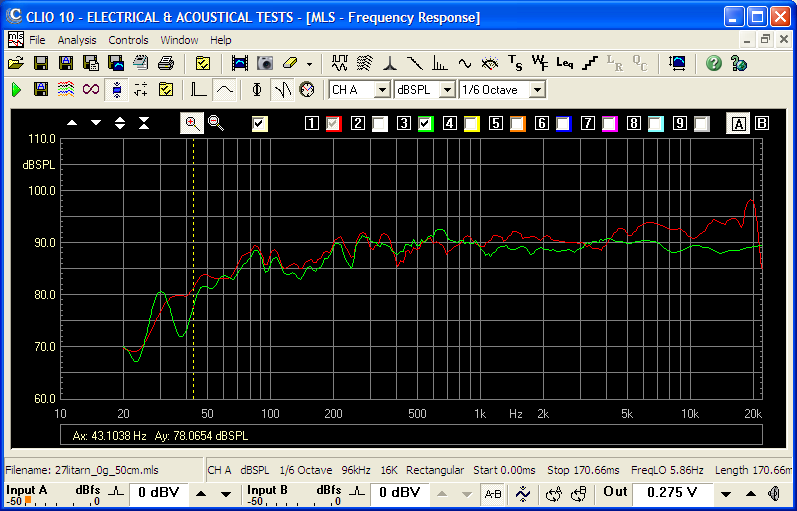The image size is (797, 511).
Task: Toggle overlay 3 green checkbox
Action: pyautogui.click(x=425, y=124)
